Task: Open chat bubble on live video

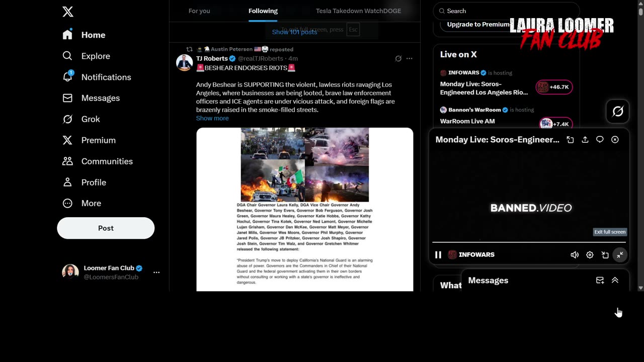Action: coord(600,140)
